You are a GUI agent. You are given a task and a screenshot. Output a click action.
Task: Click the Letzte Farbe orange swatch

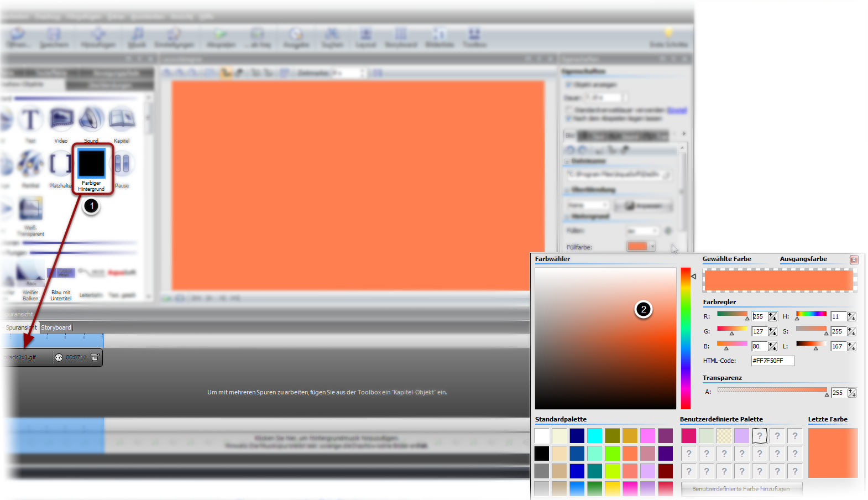pyautogui.click(x=833, y=452)
